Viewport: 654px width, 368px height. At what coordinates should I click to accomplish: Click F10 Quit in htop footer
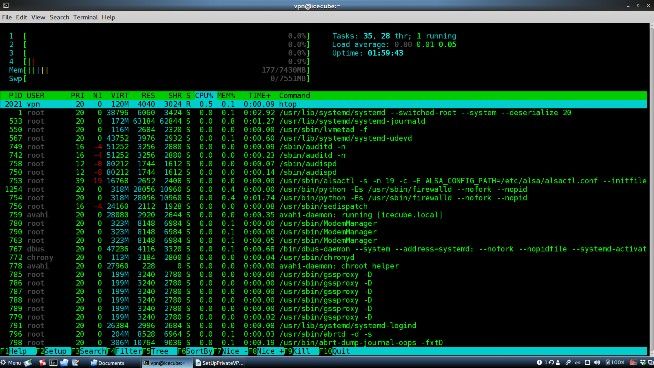tap(336, 351)
